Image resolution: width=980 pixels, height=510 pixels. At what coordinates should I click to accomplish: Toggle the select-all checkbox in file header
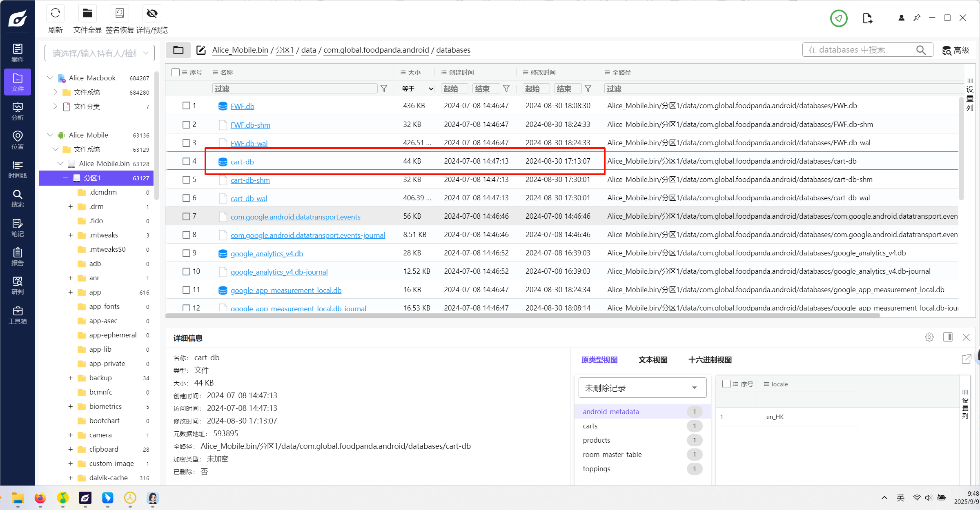tap(176, 72)
